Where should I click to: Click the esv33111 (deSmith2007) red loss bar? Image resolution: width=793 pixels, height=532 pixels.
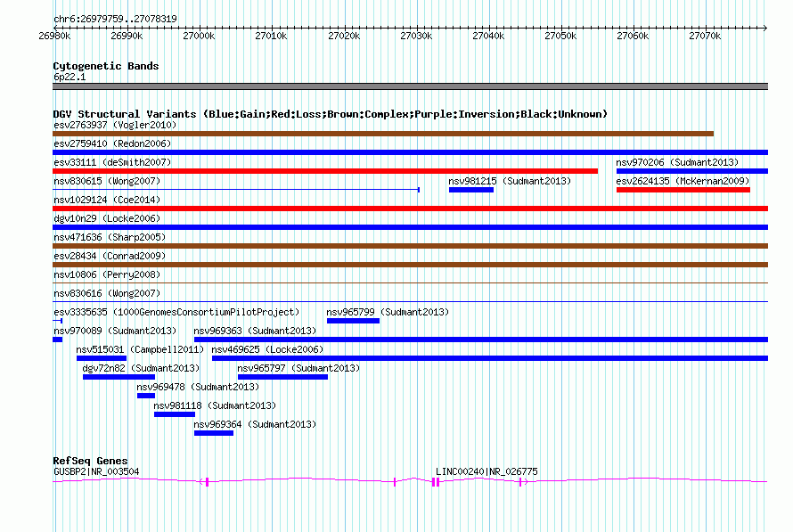[325, 171]
